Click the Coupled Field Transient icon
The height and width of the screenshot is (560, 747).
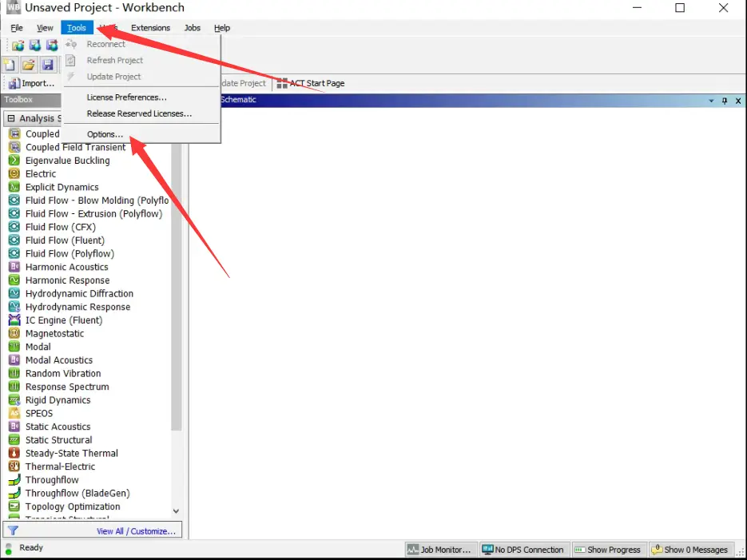coord(14,147)
